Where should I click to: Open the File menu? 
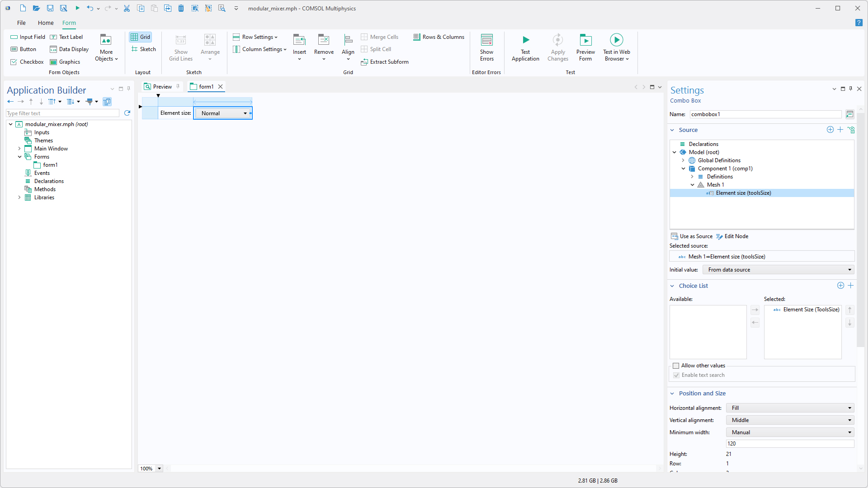pyautogui.click(x=21, y=23)
